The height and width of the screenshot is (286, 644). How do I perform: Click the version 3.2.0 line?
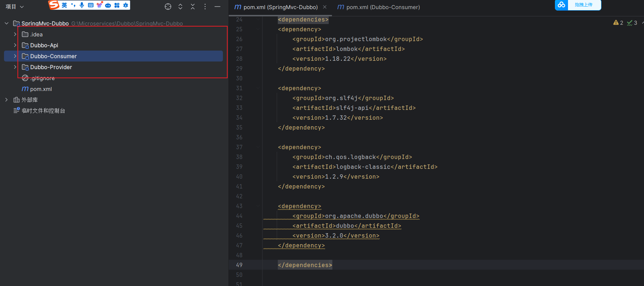point(336,235)
